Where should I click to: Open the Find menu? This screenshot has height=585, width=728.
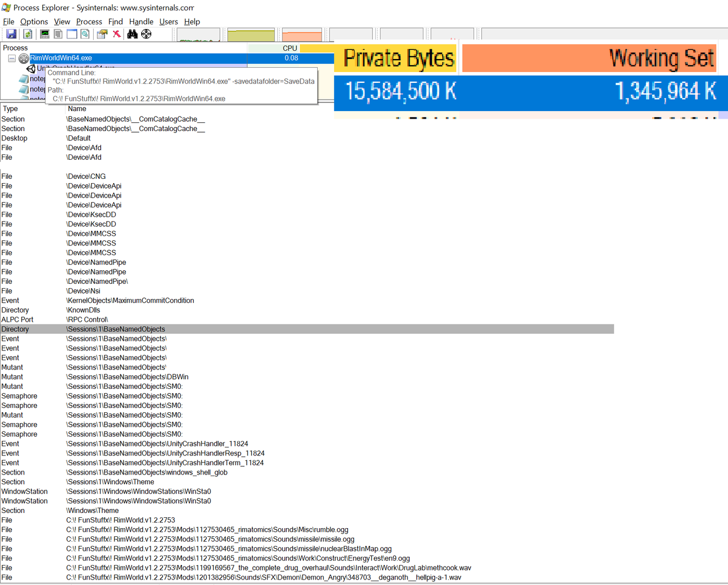(116, 22)
